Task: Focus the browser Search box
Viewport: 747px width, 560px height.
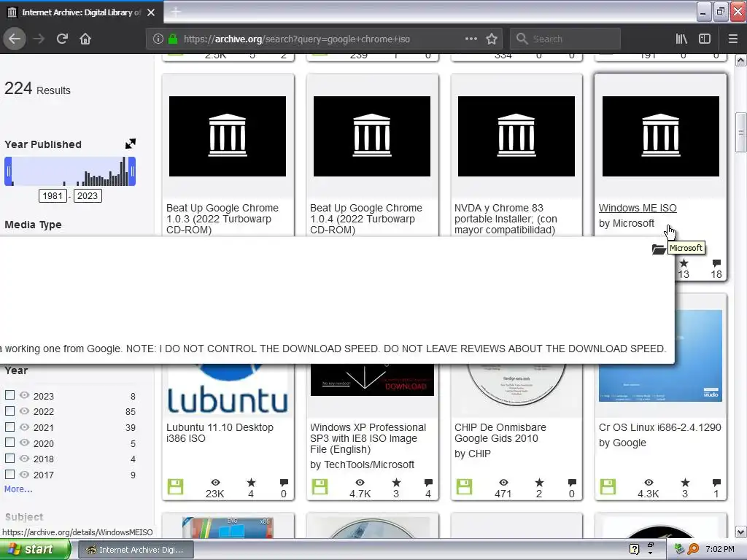Action: 565,39
